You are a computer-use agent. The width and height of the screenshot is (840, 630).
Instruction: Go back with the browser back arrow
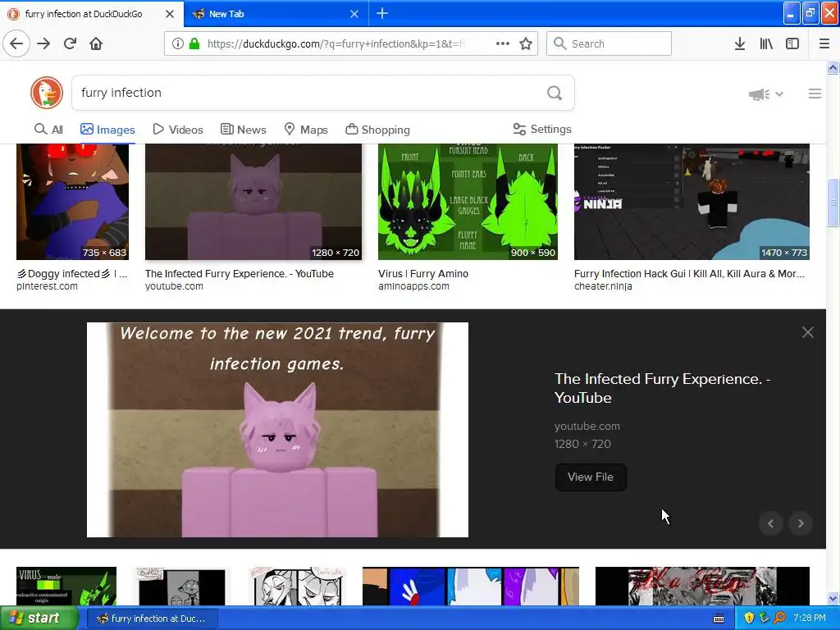tap(16, 43)
